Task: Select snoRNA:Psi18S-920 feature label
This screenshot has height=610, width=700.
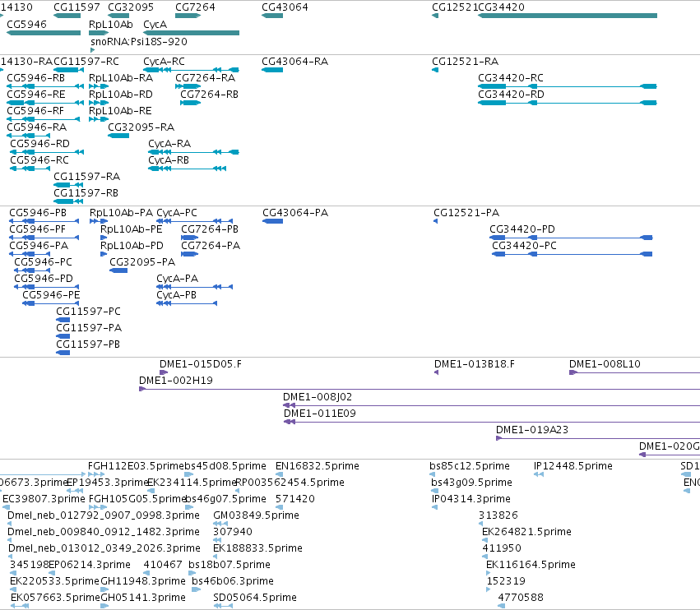Action: 139,41
